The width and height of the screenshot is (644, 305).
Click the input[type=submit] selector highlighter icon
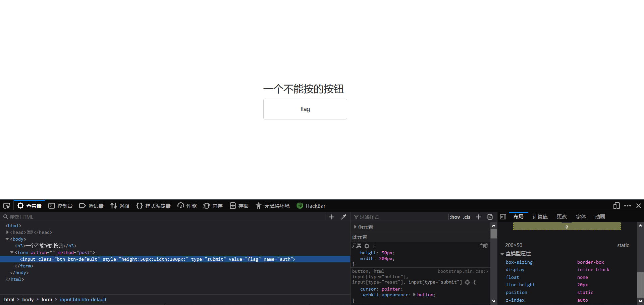tap(467, 282)
